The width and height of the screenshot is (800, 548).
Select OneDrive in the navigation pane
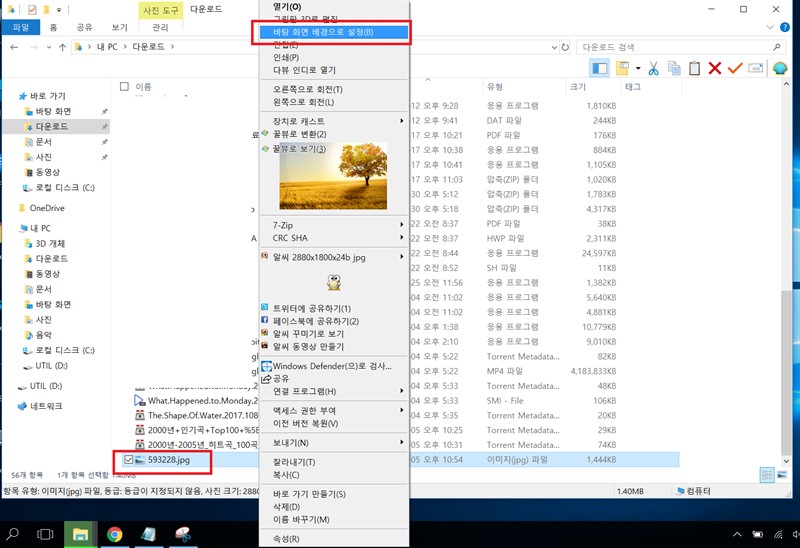47,208
